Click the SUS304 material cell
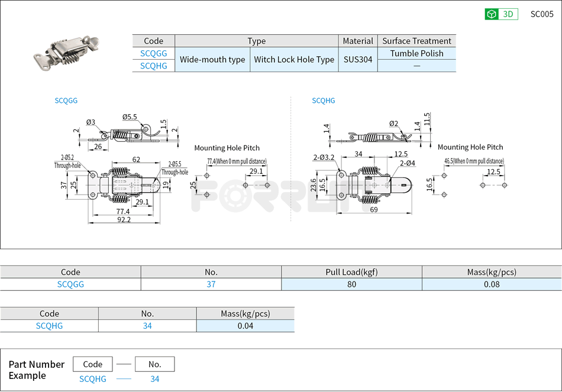 click(358, 60)
